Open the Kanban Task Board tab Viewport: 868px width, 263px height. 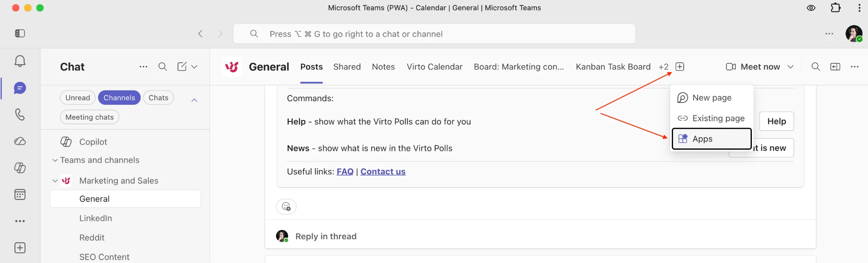[613, 67]
